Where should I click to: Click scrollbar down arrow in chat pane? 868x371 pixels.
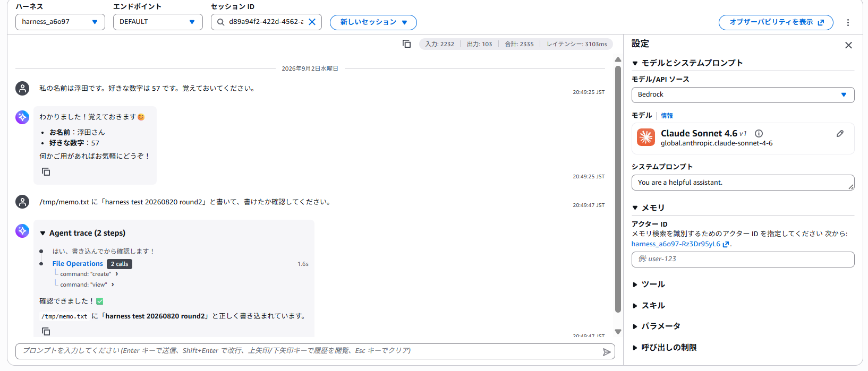coord(618,332)
